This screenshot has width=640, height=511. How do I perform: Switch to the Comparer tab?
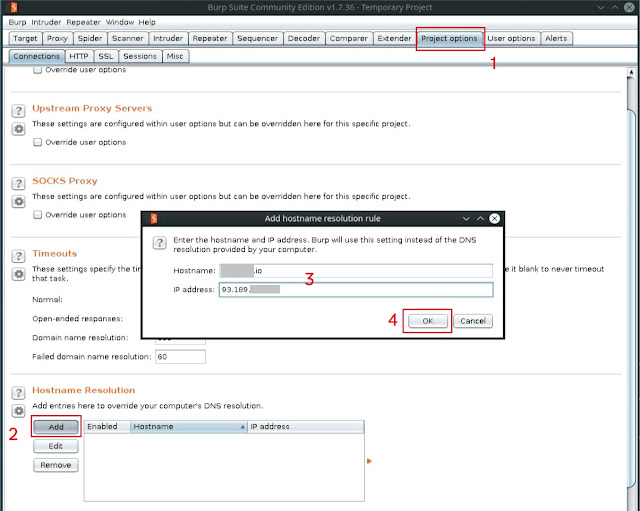click(x=349, y=38)
